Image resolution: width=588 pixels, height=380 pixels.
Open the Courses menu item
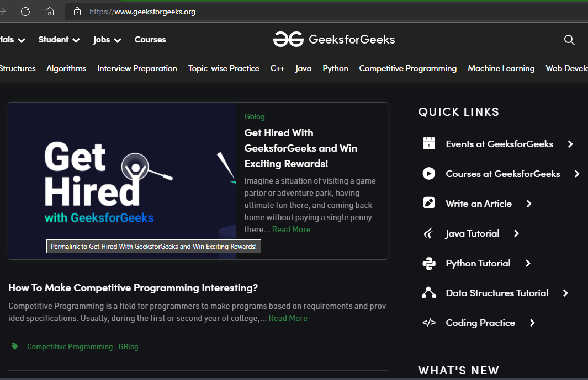point(150,39)
